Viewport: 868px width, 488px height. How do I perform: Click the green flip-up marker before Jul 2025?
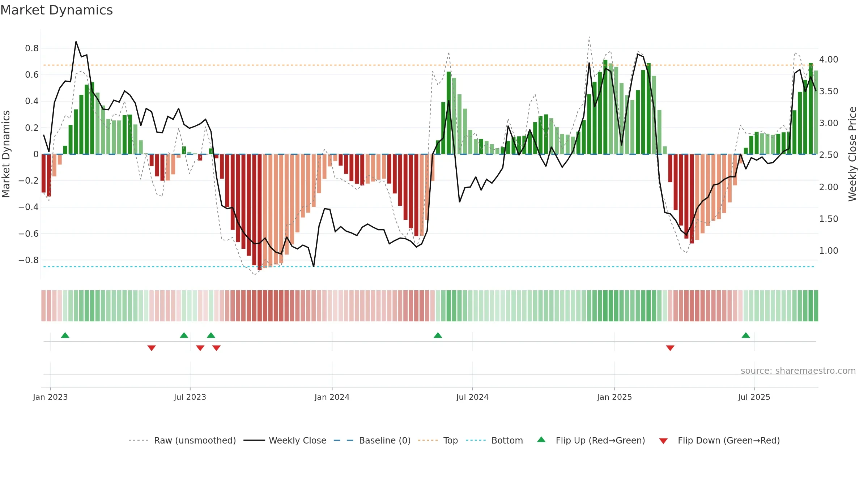(x=746, y=335)
